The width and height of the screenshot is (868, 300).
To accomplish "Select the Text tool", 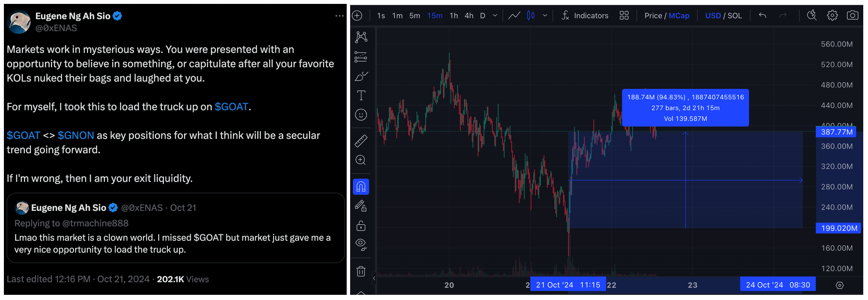I will coord(361,95).
